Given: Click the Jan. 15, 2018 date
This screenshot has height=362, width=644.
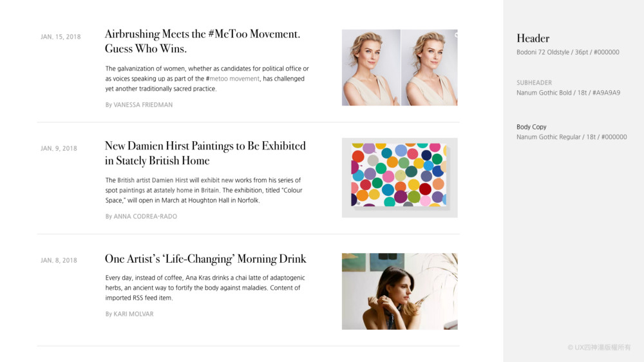Looking at the screenshot, I should coord(61,37).
